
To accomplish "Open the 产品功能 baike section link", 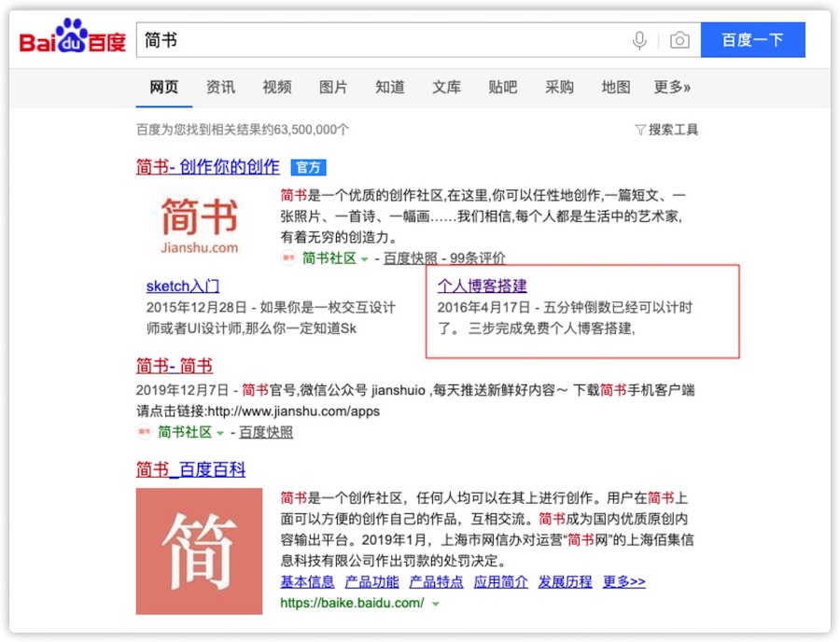I will tap(371, 581).
